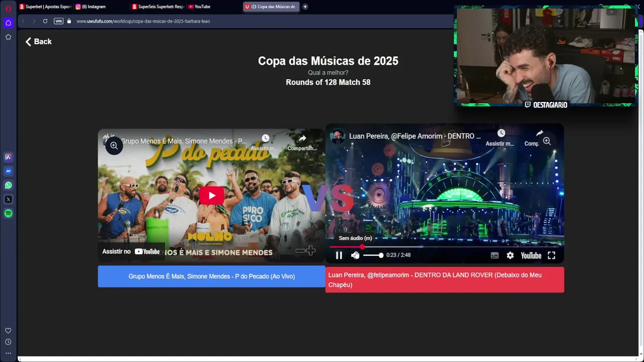Go back in browser history

pos(23,21)
